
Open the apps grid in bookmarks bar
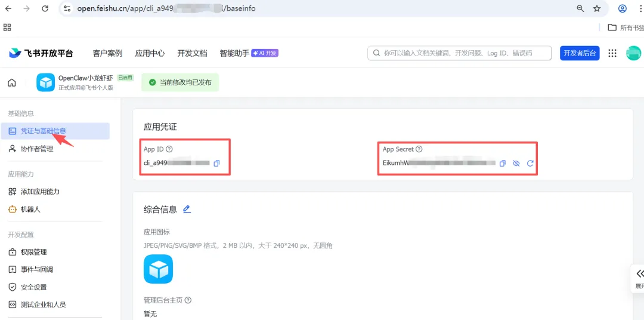pyautogui.click(x=7, y=27)
